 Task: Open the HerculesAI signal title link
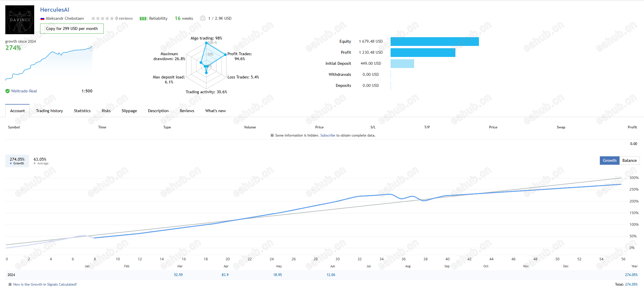coord(55,10)
